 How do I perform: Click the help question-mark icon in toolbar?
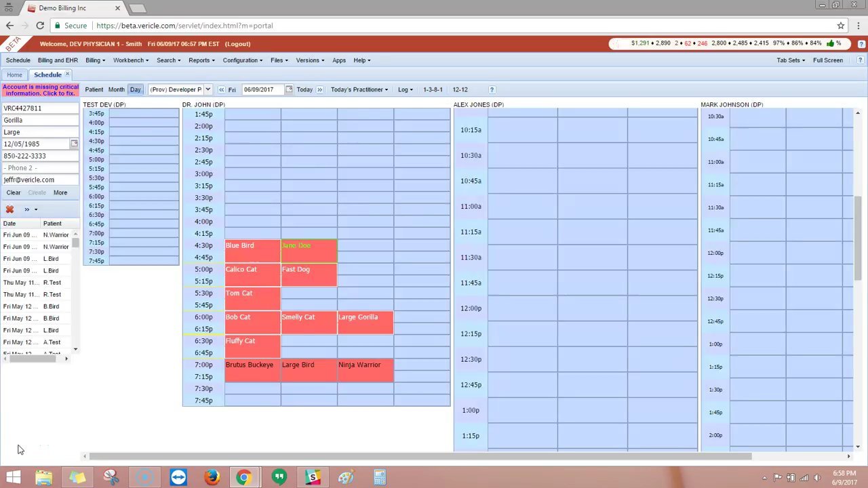[x=492, y=89]
